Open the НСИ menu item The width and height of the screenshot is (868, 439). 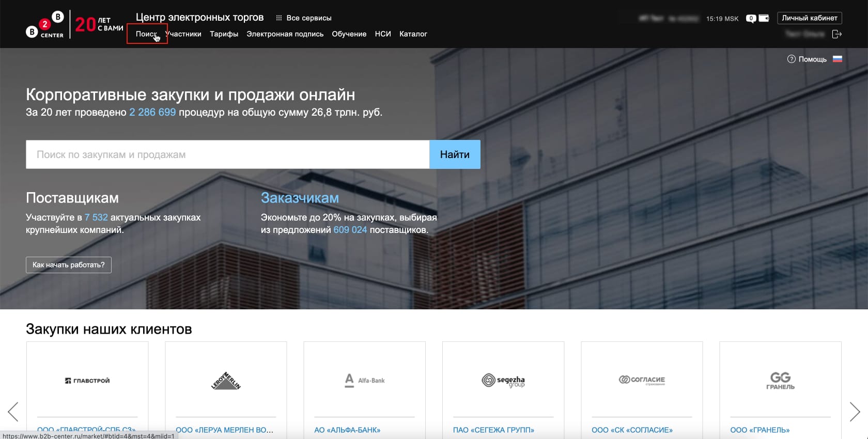point(383,34)
